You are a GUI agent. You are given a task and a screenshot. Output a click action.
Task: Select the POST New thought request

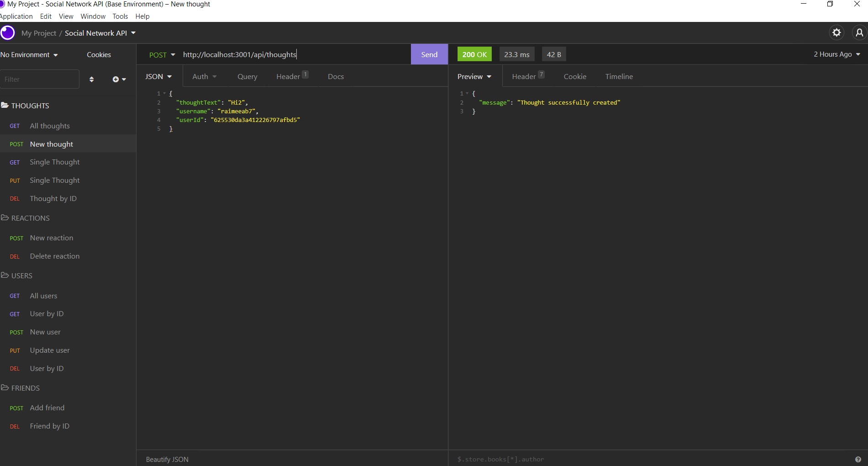tap(68, 144)
